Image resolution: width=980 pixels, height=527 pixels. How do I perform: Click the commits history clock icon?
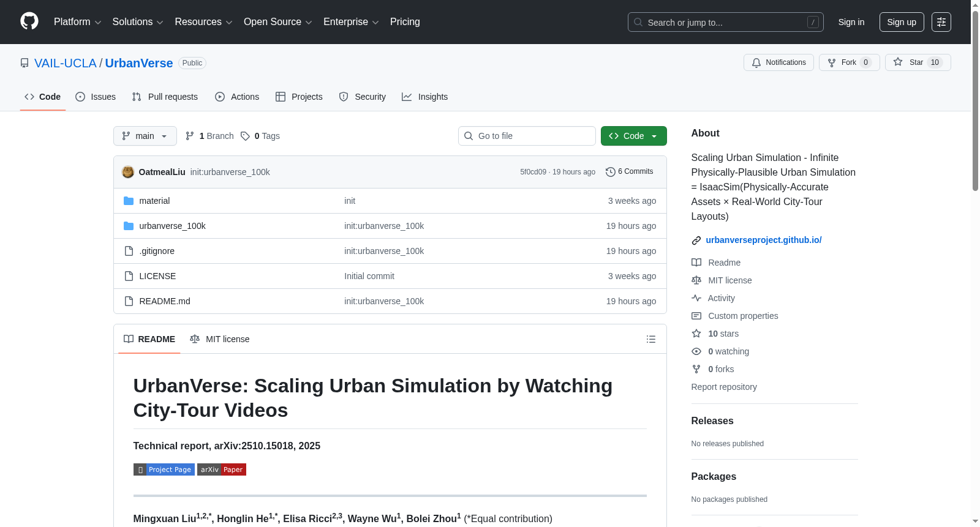(x=610, y=172)
